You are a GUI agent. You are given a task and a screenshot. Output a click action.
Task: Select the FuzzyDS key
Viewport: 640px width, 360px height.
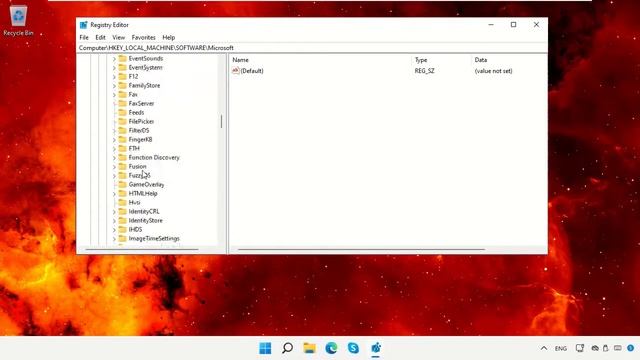(139, 175)
